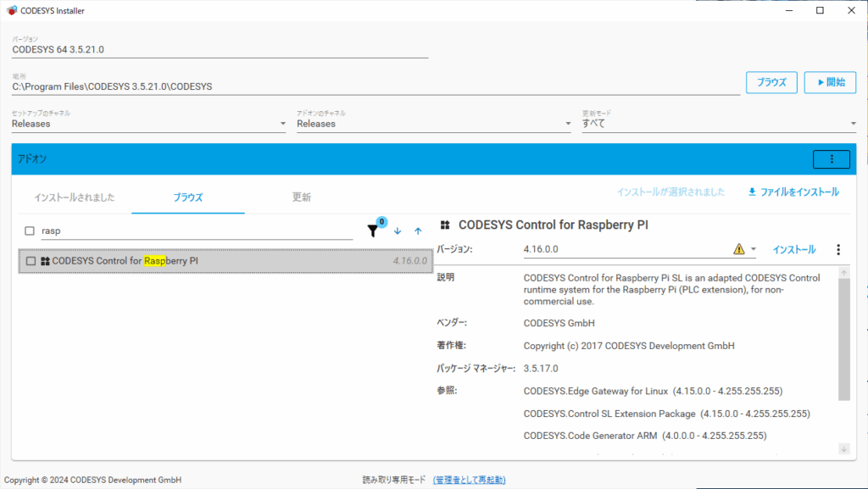The image size is (868, 489).
Task: Click the 管理者として再起動 link
Action: [470, 481]
